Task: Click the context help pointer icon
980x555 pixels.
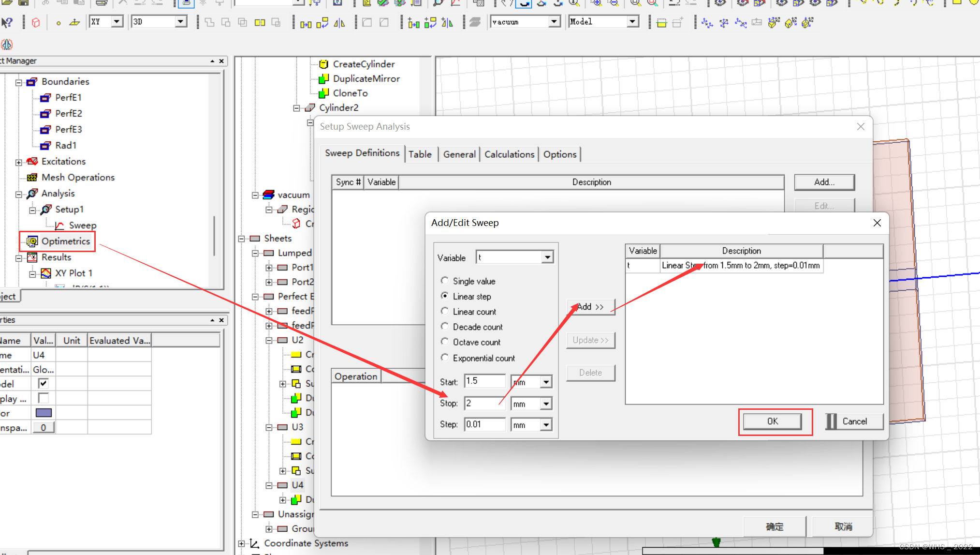Action: pyautogui.click(x=7, y=22)
